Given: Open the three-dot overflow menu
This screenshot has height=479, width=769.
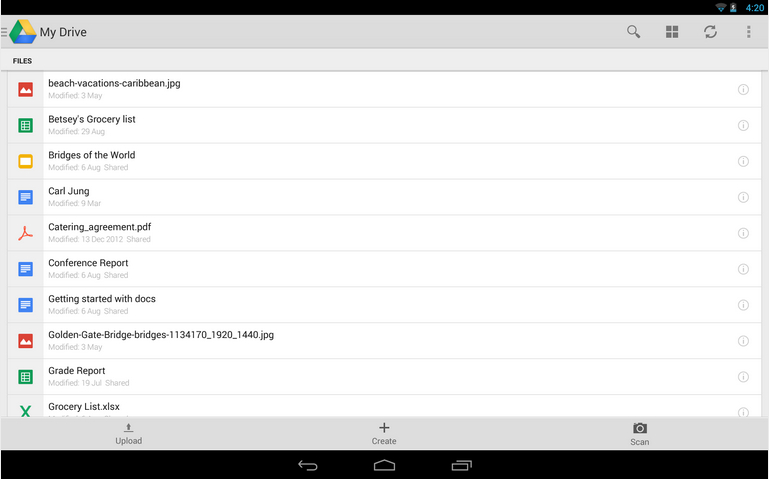Looking at the screenshot, I should click(748, 32).
